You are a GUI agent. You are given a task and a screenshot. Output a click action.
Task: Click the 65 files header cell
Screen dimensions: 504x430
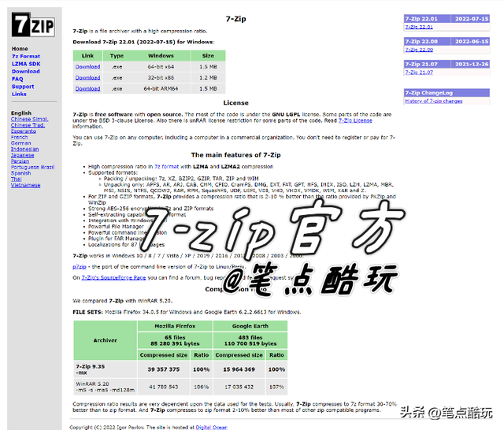175,341
